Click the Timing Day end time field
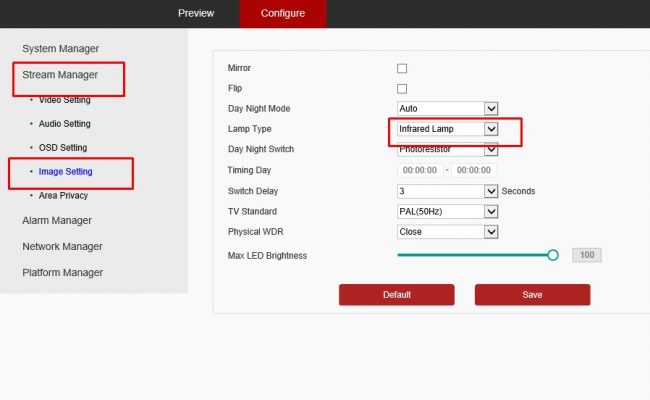This screenshot has width=650, height=400. (x=475, y=171)
